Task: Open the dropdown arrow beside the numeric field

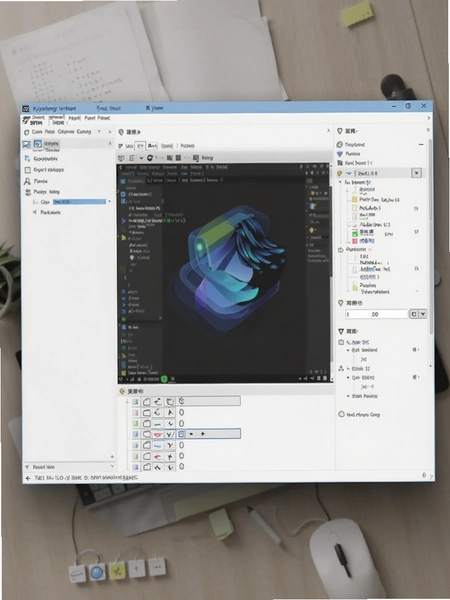Action: point(423,314)
